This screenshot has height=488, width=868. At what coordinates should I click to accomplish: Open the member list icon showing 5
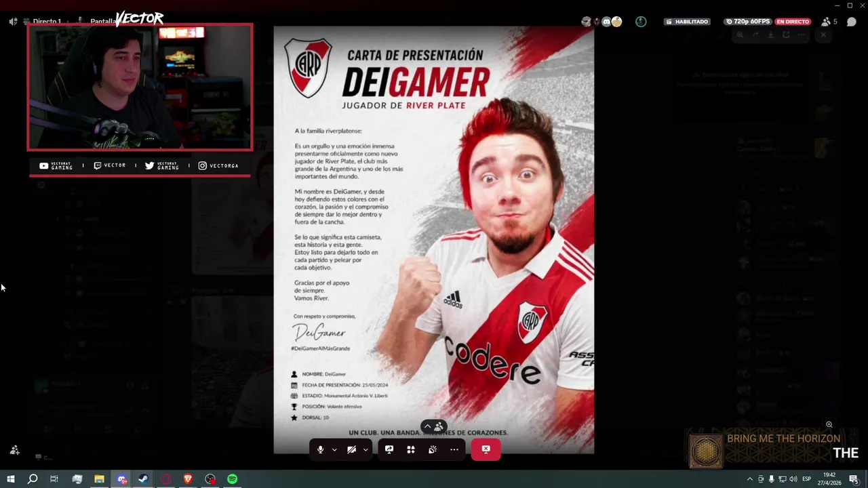point(829,22)
